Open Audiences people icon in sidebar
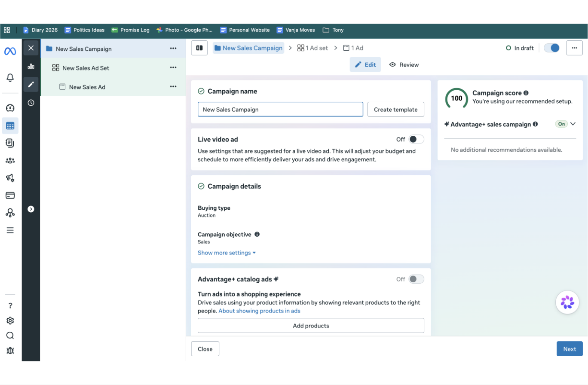The height and width of the screenshot is (385, 588). (10, 161)
